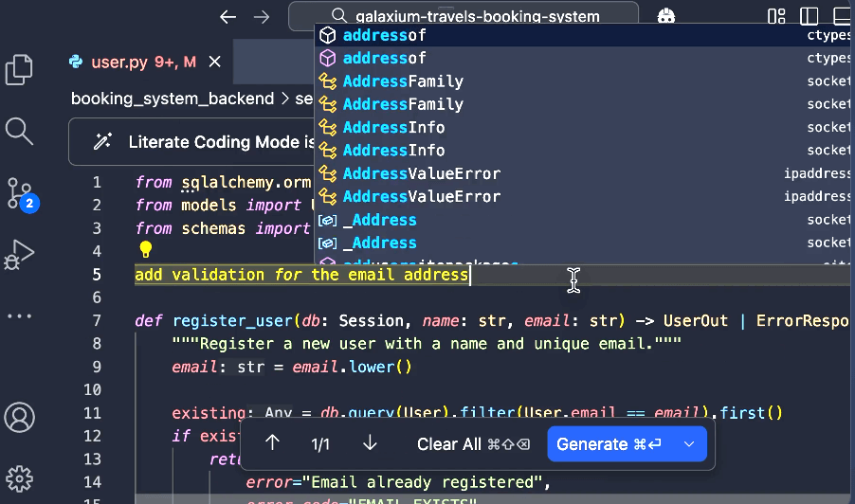Open the Search view in activity bar
The height and width of the screenshot is (504, 855).
point(19,132)
